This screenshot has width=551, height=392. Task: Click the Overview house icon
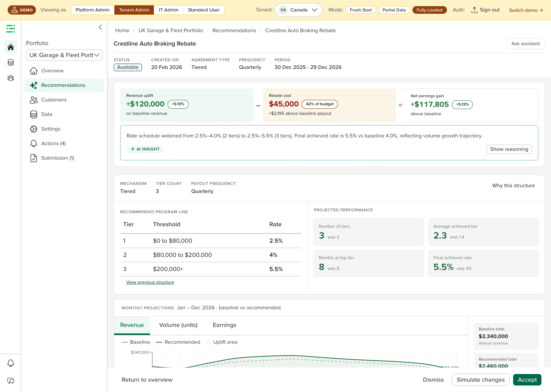(x=33, y=71)
